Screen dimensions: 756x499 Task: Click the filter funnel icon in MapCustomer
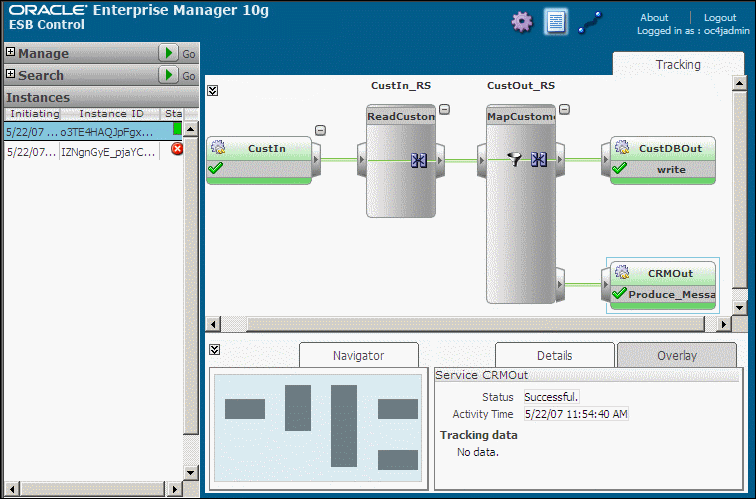pos(514,159)
